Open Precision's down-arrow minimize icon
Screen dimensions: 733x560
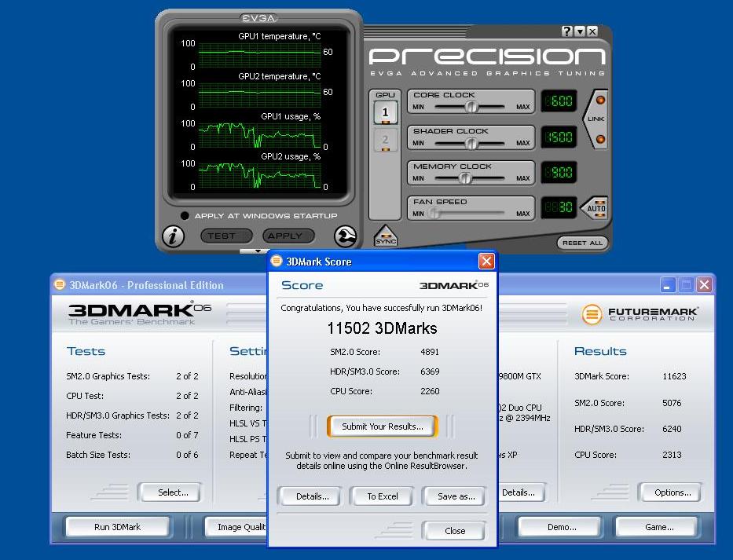[x=580, y=31]
